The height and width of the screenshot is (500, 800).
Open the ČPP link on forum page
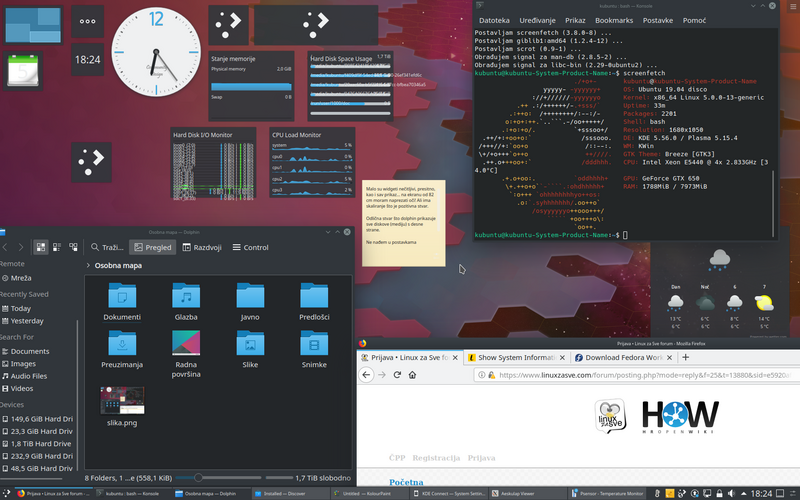(x=397, y=458)
